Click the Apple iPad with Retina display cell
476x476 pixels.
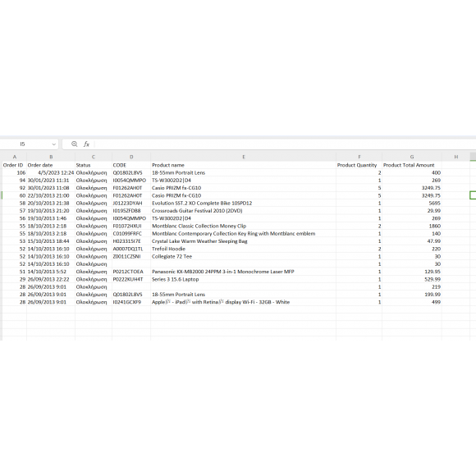click(244, 302)
